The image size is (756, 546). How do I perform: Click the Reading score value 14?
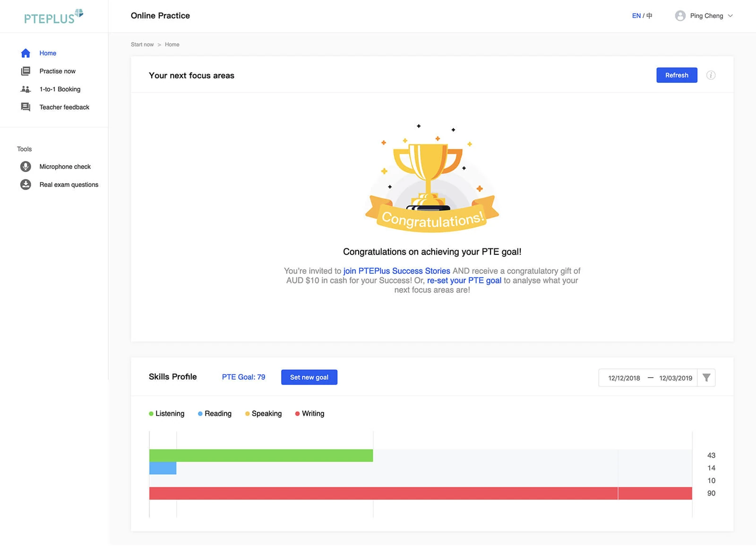(x=711, y=468)
